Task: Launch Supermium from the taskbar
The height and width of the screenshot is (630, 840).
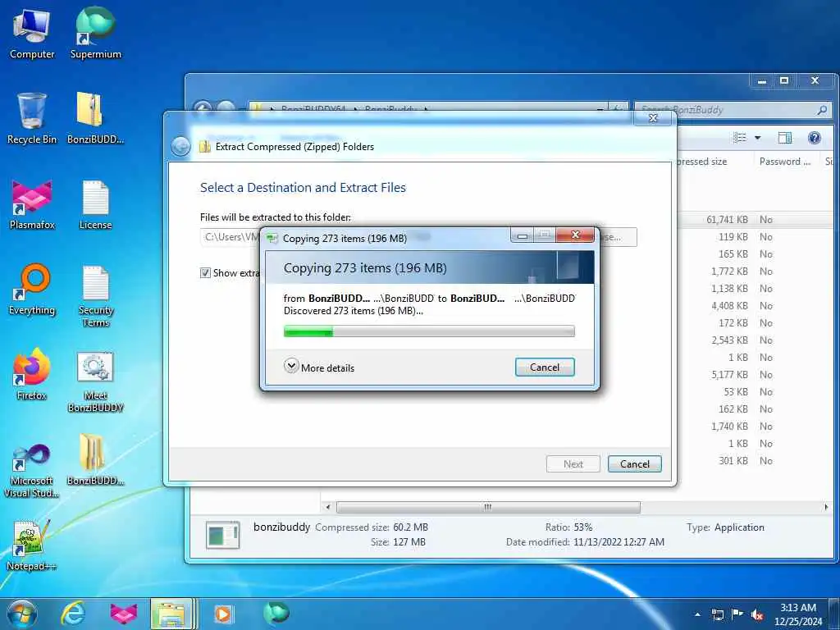Action: point(276,613)
